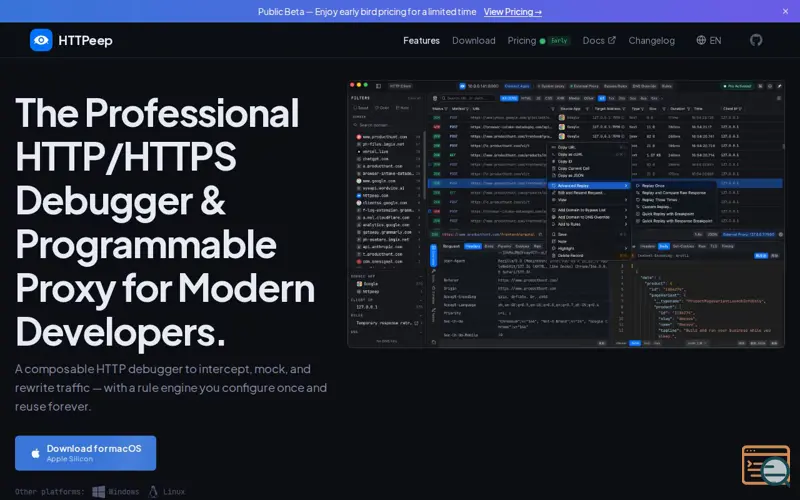Click the 'Other platforms:' label
Viewport: 800px width, 500px height.
(49, 492)
